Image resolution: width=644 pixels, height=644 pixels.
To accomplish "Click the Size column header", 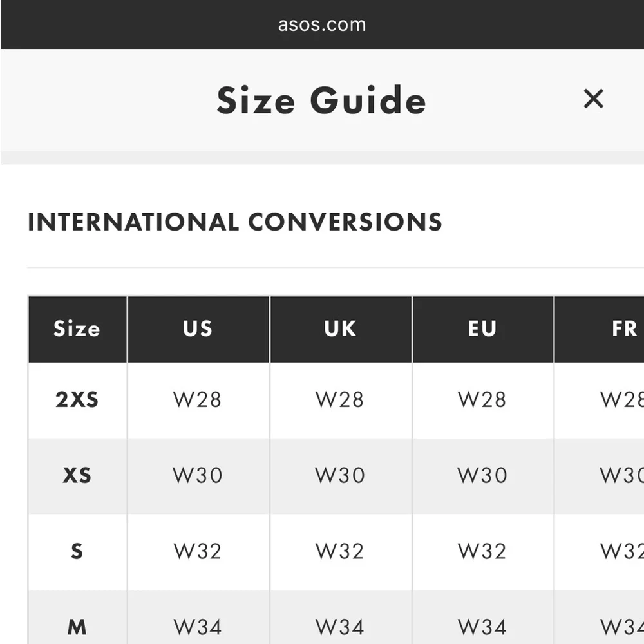I will point(77,329).
